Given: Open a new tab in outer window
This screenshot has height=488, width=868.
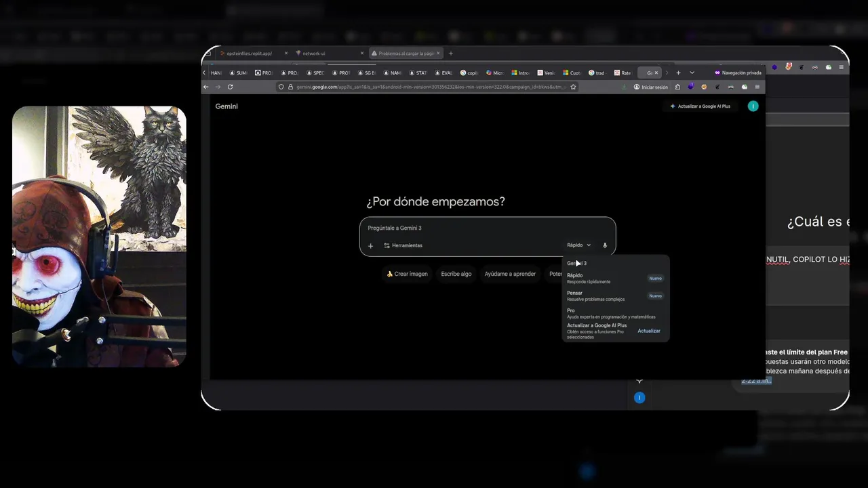Looking at the screenshot, I should tap(451, 54).
